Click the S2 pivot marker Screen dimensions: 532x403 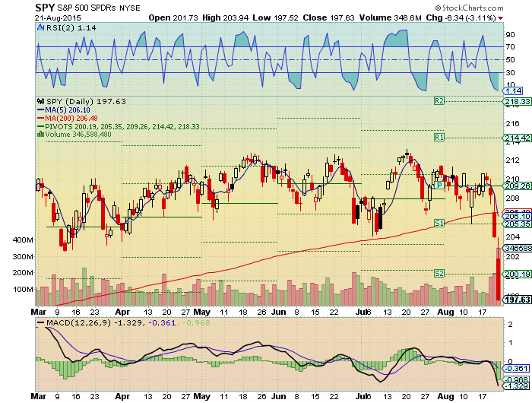[x=439, y=273]
